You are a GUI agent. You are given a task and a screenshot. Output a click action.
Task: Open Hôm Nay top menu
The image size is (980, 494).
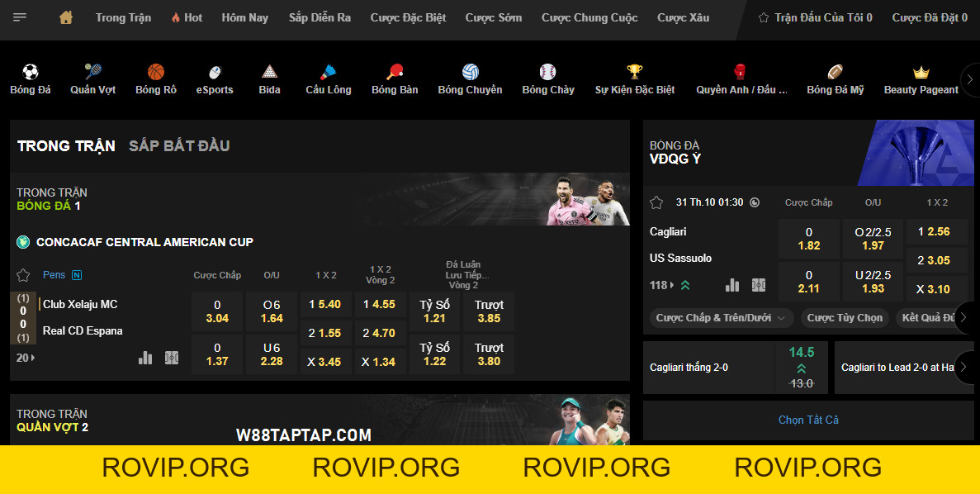[245, 17]
